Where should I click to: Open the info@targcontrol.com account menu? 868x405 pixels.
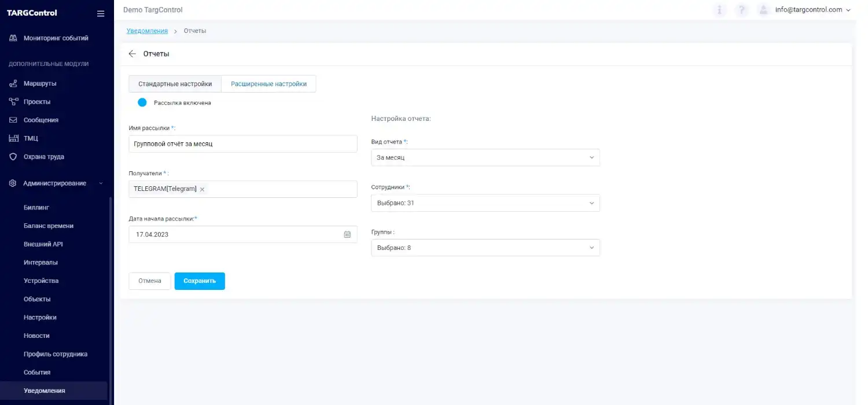click(808, 10)
